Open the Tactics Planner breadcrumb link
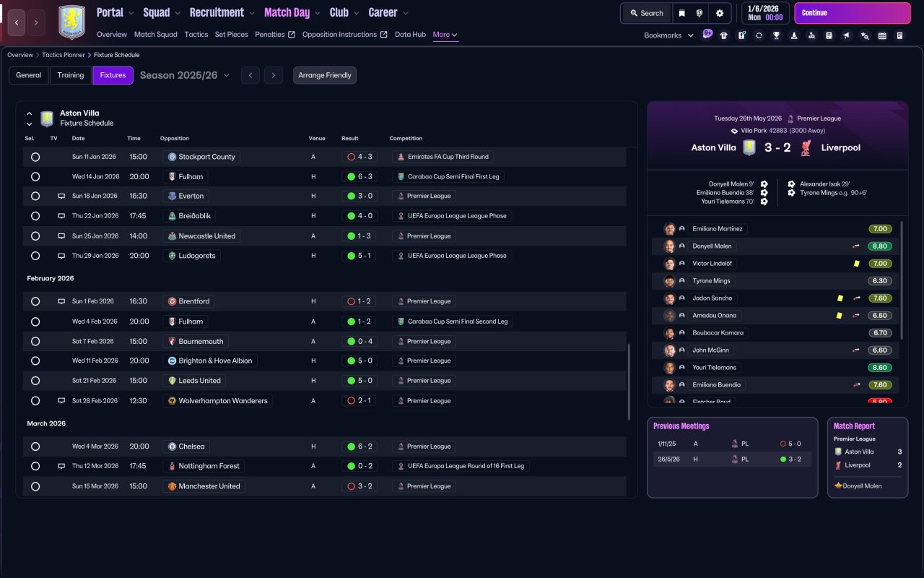 pos(64,55)
